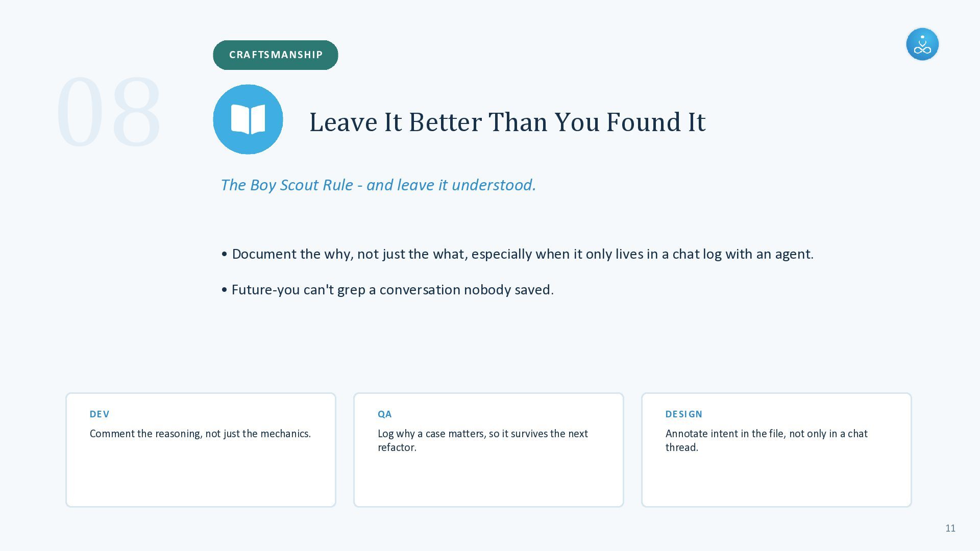
Task: Click the QA card heading
Action: coord(385,414)
